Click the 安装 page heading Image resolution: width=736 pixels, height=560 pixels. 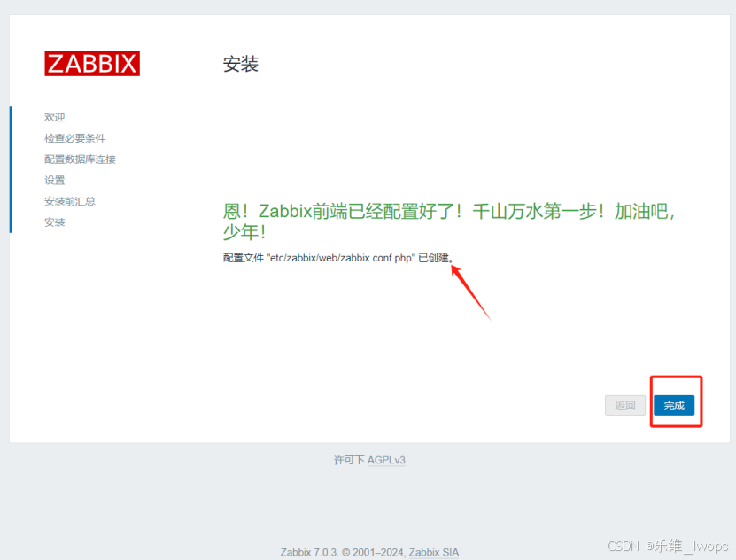pos(241,64)
